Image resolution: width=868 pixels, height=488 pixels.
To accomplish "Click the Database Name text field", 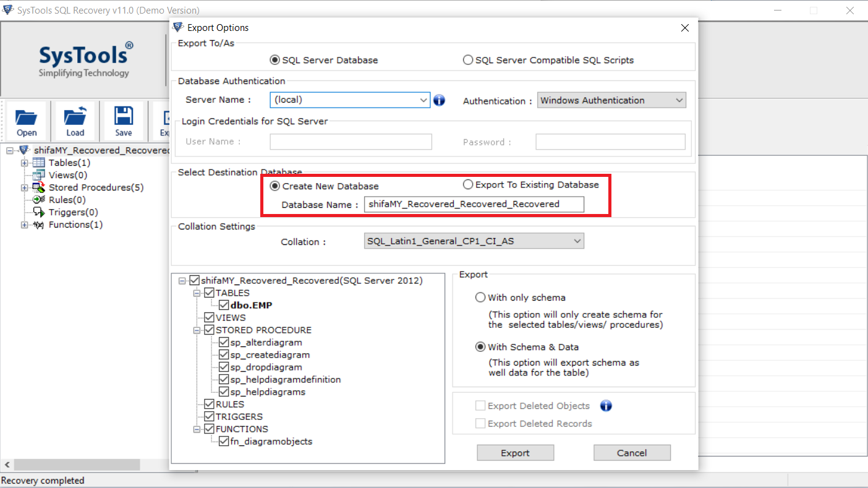I will [474, 204].
